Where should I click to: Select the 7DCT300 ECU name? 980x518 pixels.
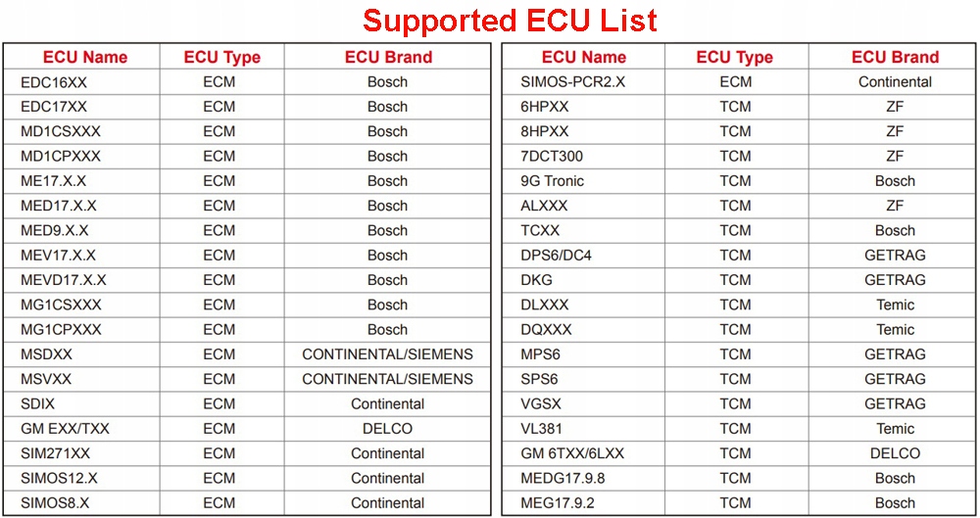pos(552,156)
